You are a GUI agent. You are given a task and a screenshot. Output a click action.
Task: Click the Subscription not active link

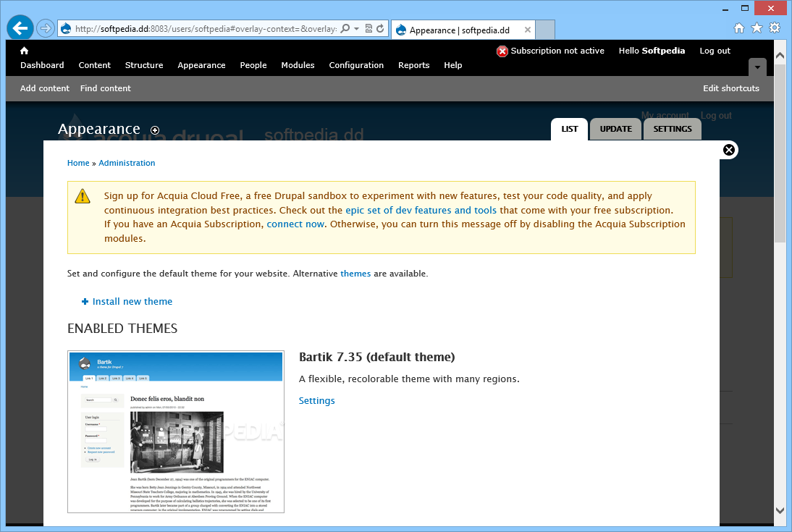click(557, 51)
